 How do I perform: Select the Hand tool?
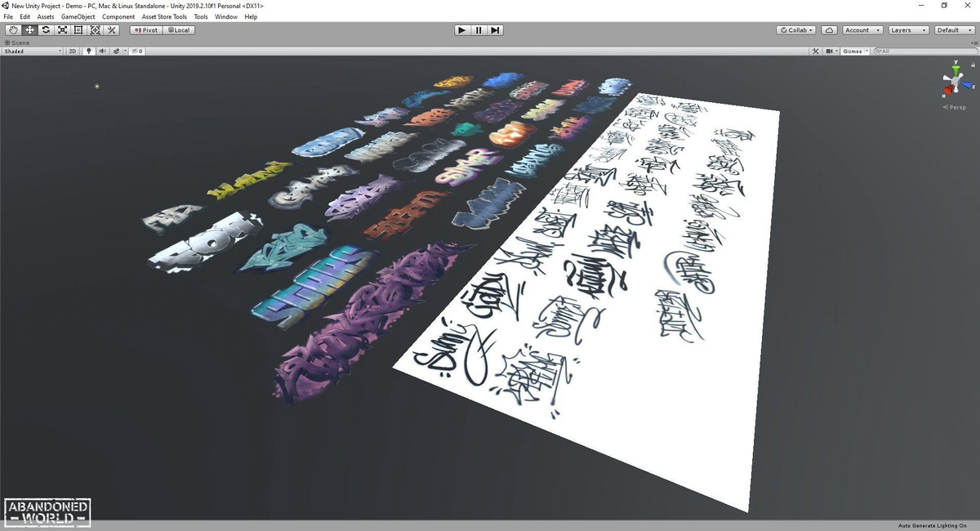pyautogui.click(x=13, y=30)
